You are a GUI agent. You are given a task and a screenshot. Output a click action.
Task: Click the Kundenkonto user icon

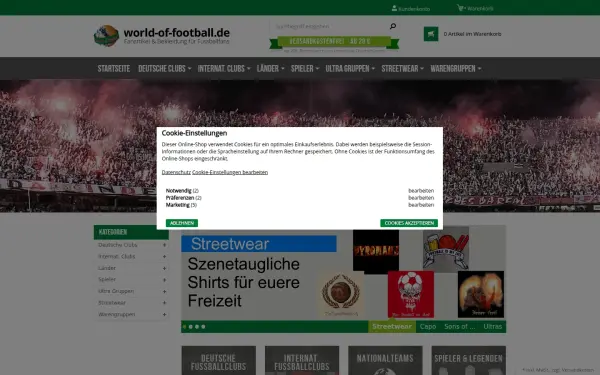[x=394, y=8]
